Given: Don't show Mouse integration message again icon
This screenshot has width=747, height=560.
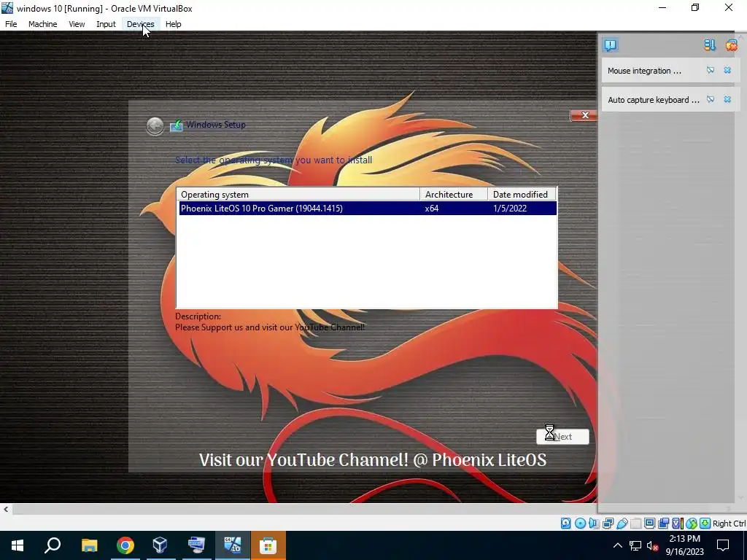Looking at the screenshot, I should tap(711, 71).
